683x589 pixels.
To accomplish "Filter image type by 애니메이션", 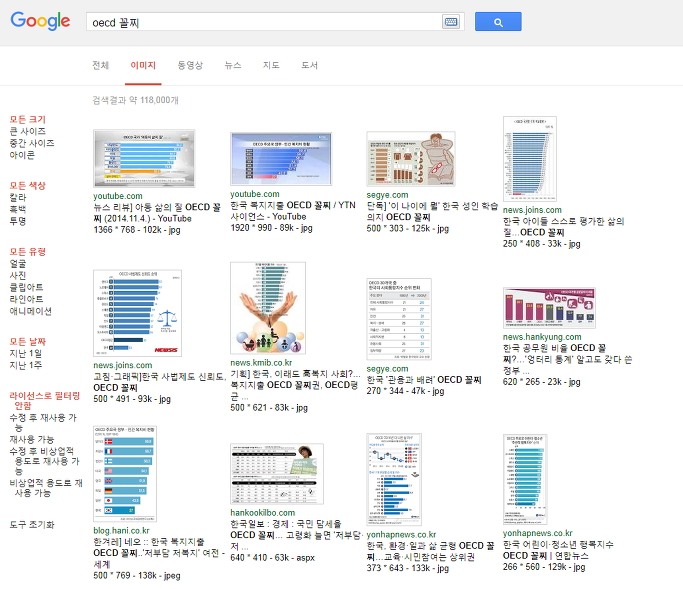I will pos(30,311).
